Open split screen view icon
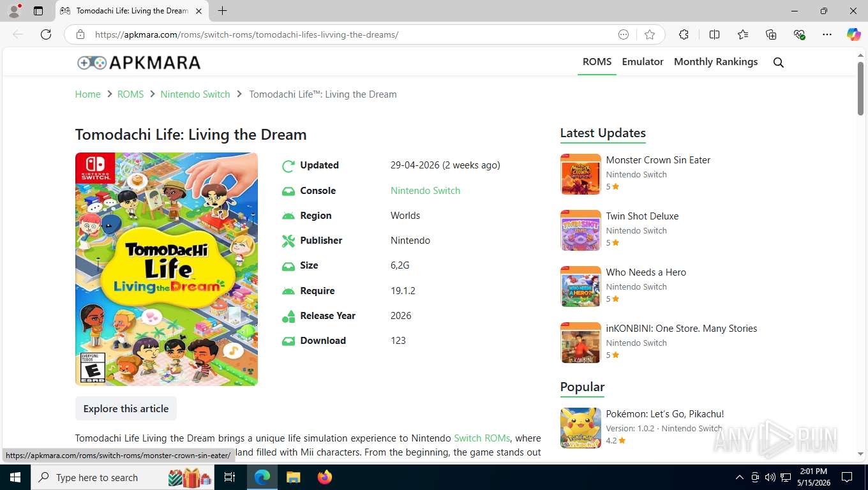 click(714, 34)
